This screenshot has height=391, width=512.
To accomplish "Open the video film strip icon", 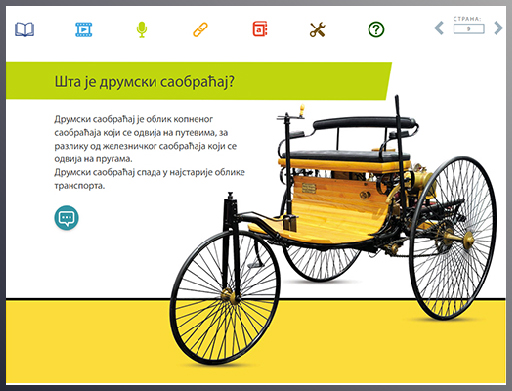I will (83, 29).
